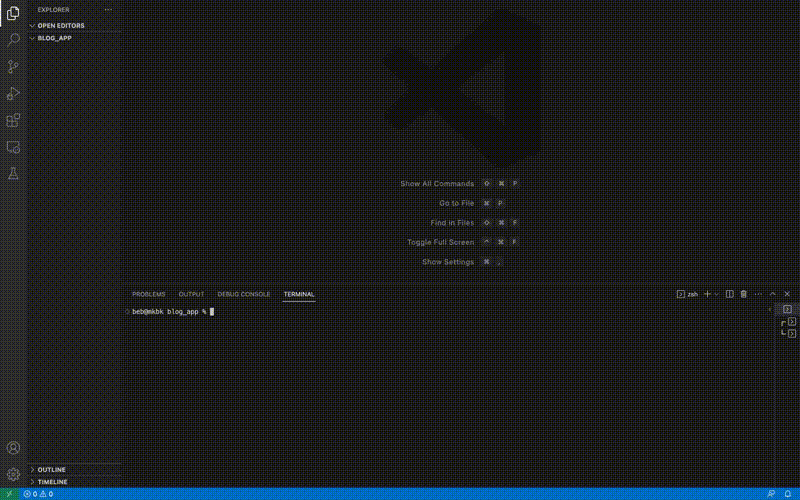Select the first terminal in terminal list

click(787, 309)
